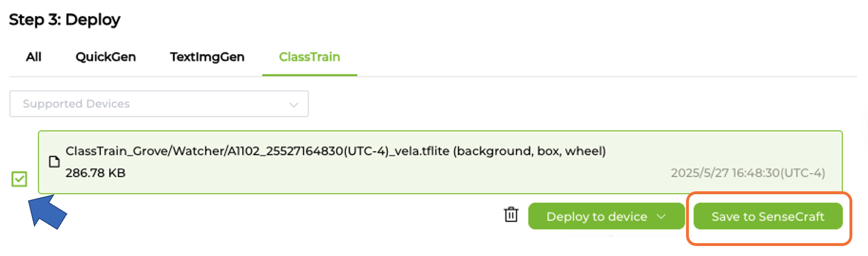The height and width of the screenshot is (256, 868).
Task: Switch to the All tab
Action: coord(34,57)
